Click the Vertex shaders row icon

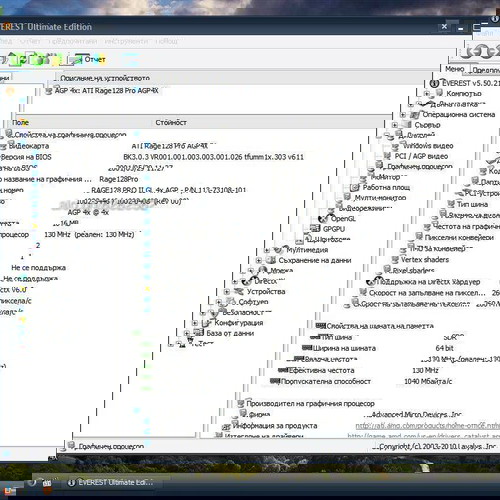[x=395, y=259]
